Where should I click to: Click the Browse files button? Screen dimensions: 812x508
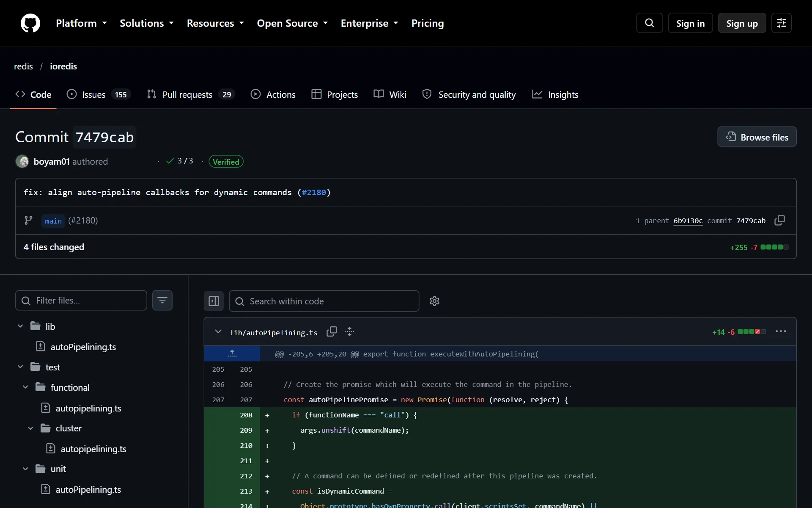click(x=757, y=137)
